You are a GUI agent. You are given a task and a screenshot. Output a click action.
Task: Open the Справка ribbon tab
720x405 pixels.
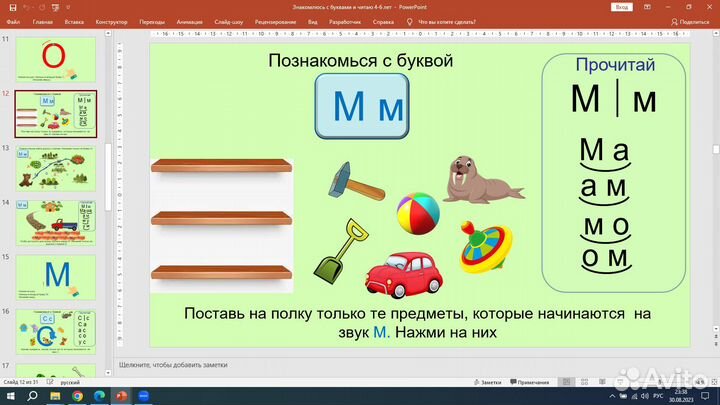point(383,22)
